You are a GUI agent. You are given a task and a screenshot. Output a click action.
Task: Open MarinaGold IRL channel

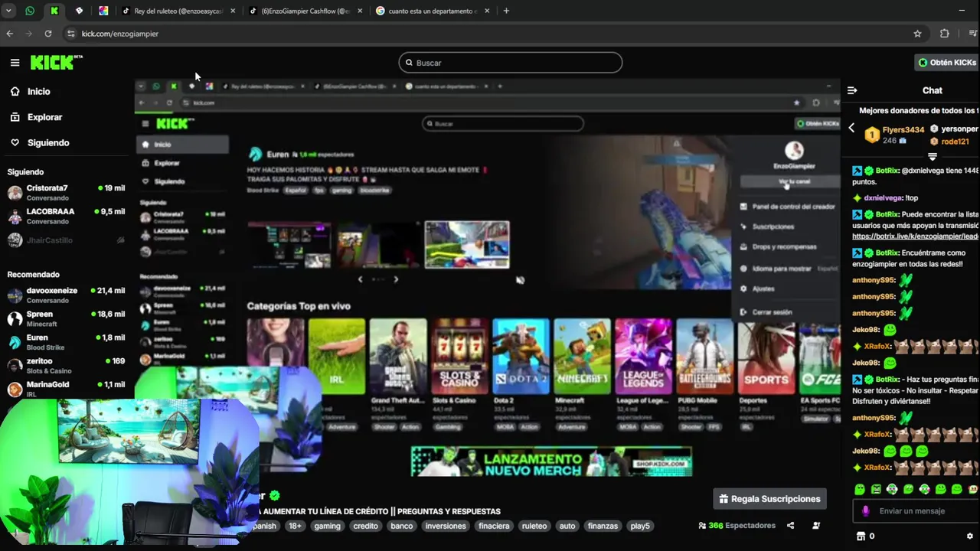[x=67, y=389]
